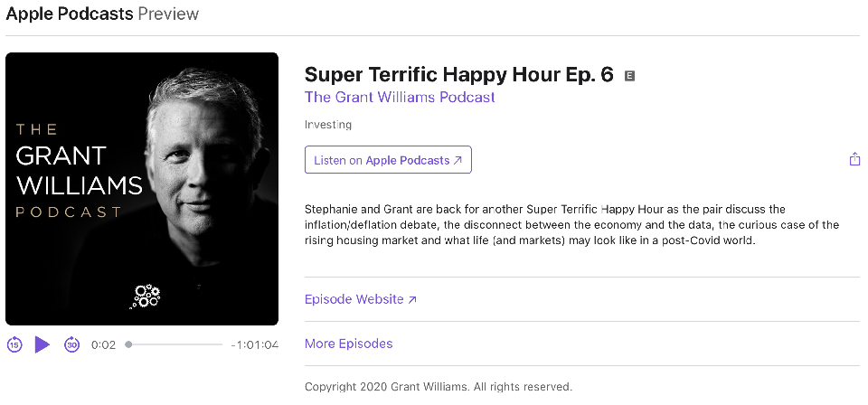Open the Episode Website link
The height and width of the screenshot is (405, 868).
[361, 299]
